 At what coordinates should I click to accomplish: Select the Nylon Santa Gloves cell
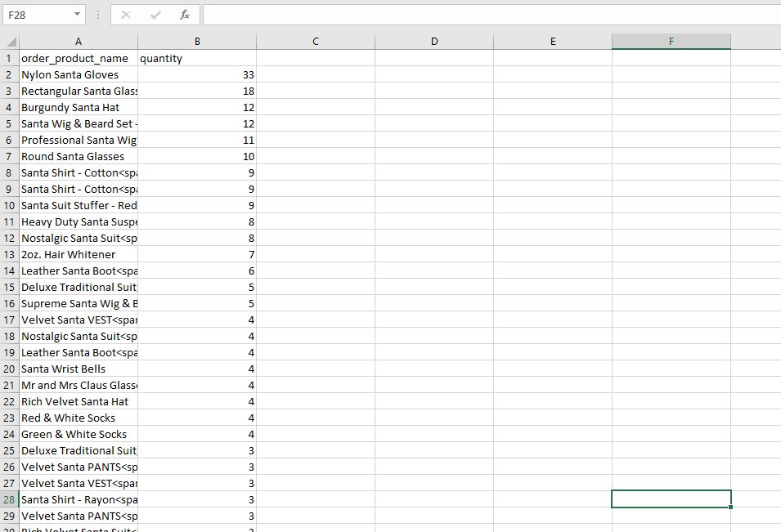[x=79, y=74]
